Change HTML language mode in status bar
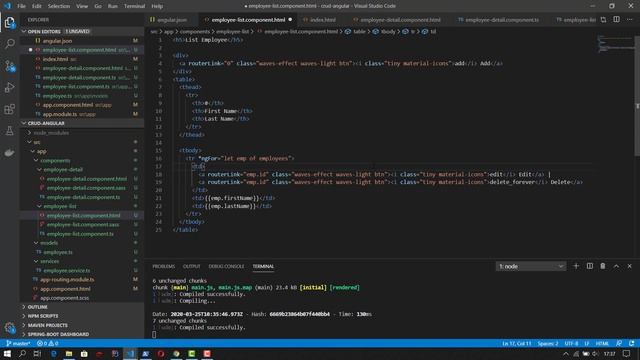 (x=602, y=343)
